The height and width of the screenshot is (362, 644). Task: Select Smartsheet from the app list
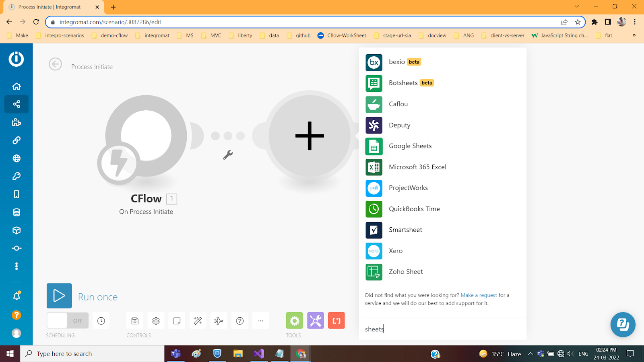pos(442,230)
